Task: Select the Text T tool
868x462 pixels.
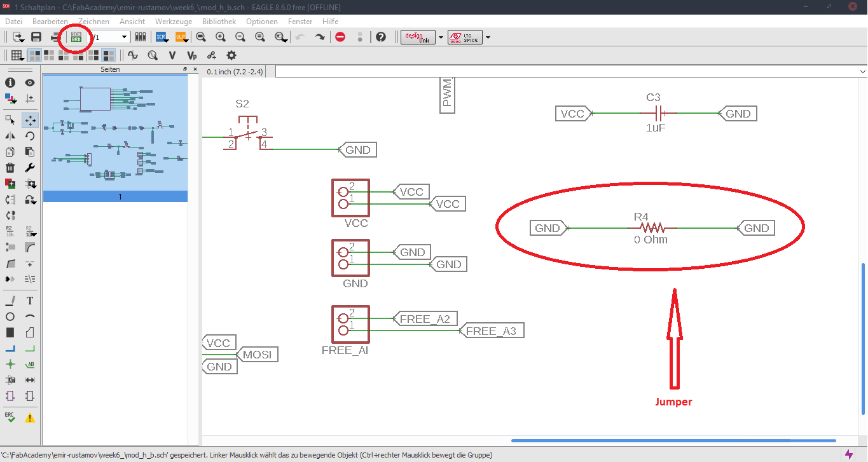Action: tap(29, 300)
